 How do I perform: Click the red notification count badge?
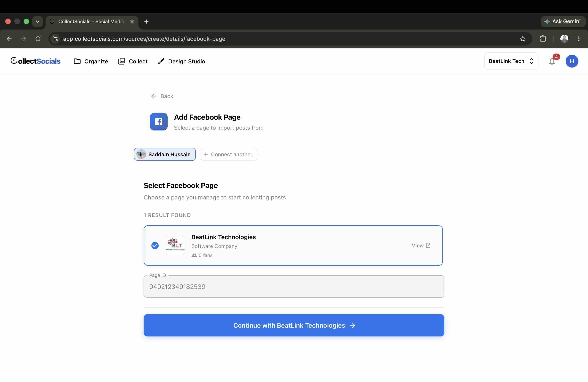tap(556, 57)
